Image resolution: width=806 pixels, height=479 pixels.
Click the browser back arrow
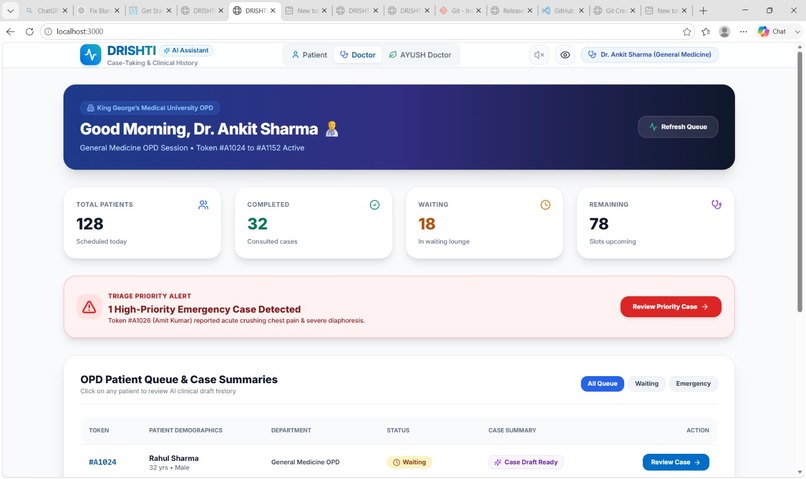pos(10,31)
